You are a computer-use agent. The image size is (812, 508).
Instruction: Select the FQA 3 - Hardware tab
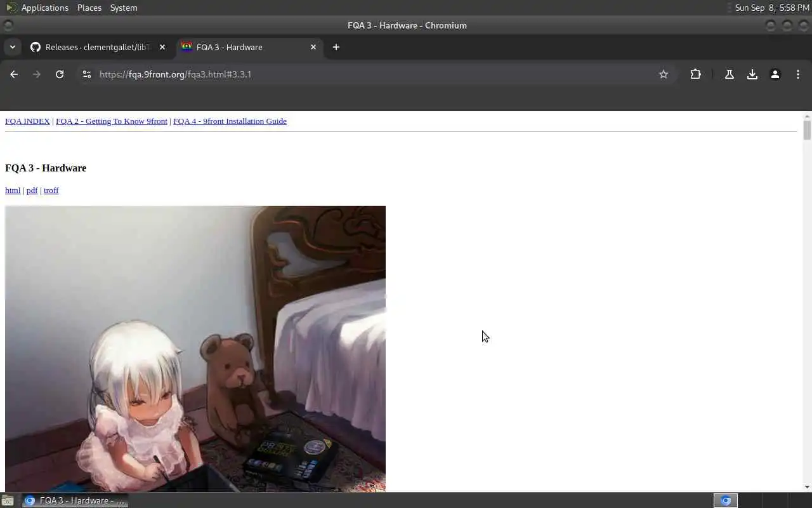click(x=249, y=47)
